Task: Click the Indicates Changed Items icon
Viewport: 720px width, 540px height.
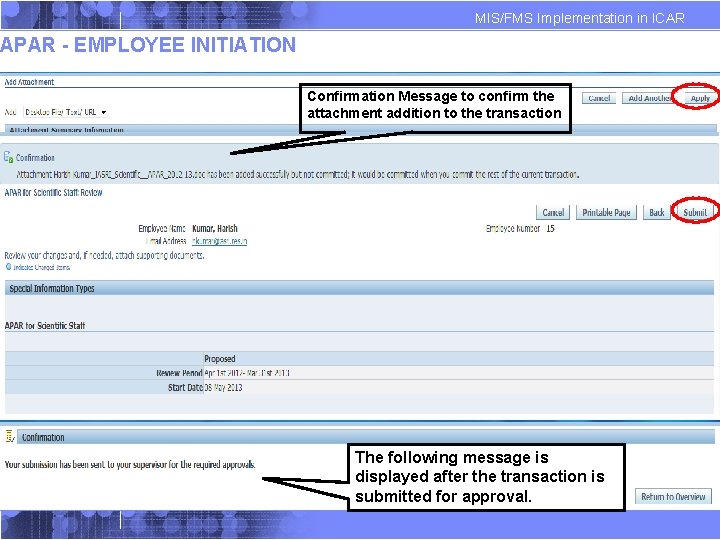Action: [8, 266]
